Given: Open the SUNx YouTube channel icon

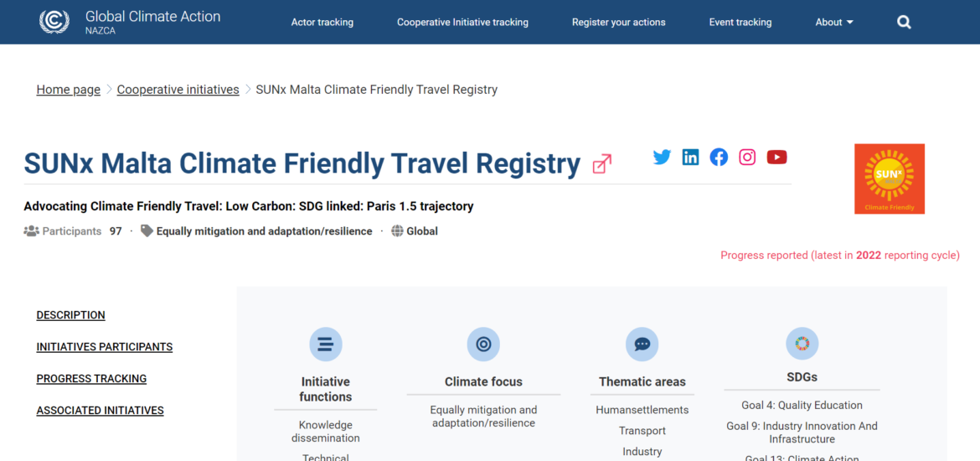Looking at the screenshot, I should pyautogui.click(x=776, y=157).
